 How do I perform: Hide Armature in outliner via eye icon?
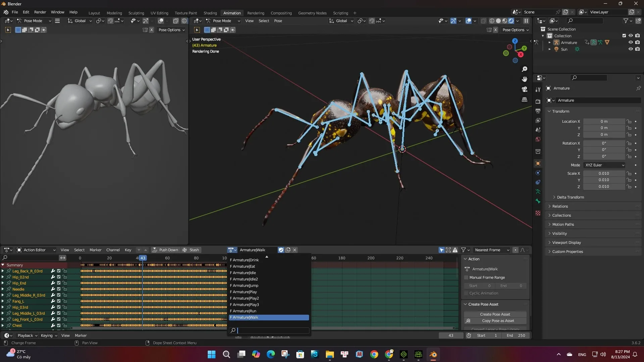coord(631,43)
